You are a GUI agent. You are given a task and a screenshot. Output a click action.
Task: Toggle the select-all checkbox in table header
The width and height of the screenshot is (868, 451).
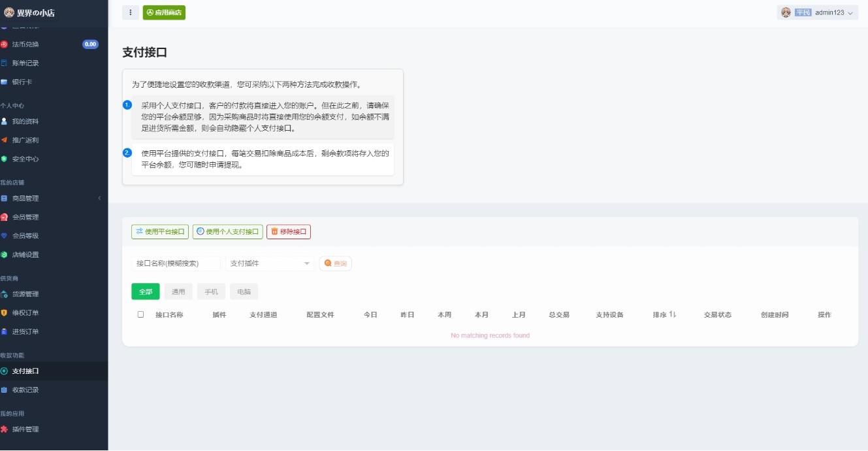coord(140,314)
